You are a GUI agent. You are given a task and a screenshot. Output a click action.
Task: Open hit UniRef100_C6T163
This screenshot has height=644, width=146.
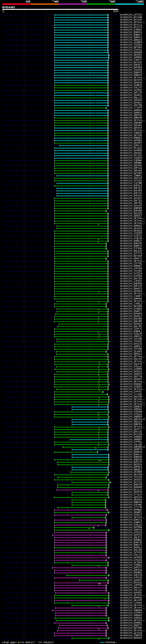click(131, 15)
